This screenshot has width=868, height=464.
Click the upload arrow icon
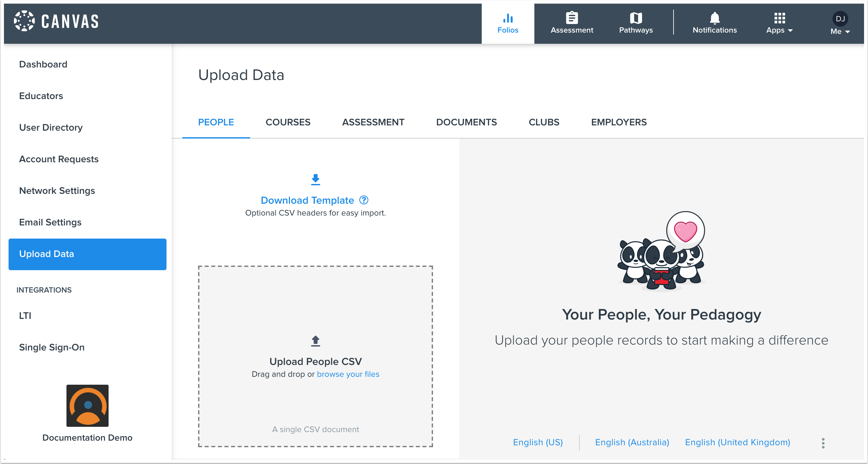[x=316, y=341]
